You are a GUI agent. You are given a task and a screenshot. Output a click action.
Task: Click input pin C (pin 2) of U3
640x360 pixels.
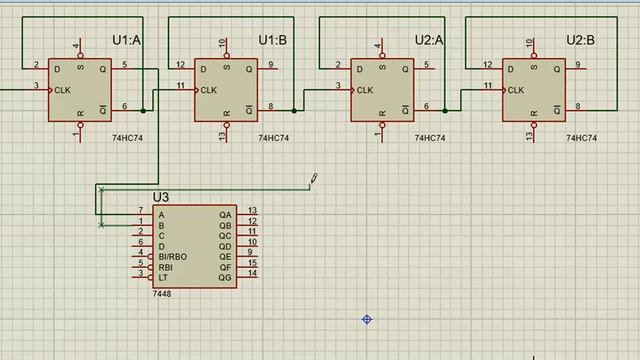click(142, 236)
